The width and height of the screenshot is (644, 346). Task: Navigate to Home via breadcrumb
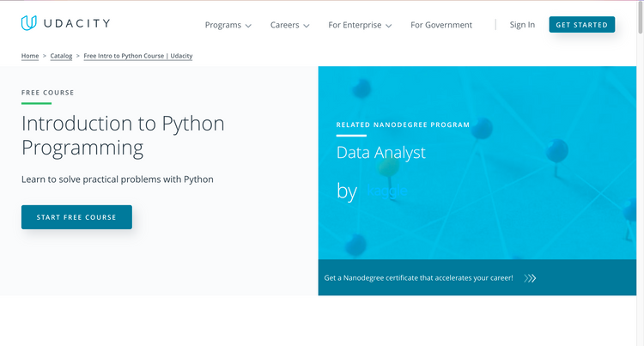tap(30, 56)
